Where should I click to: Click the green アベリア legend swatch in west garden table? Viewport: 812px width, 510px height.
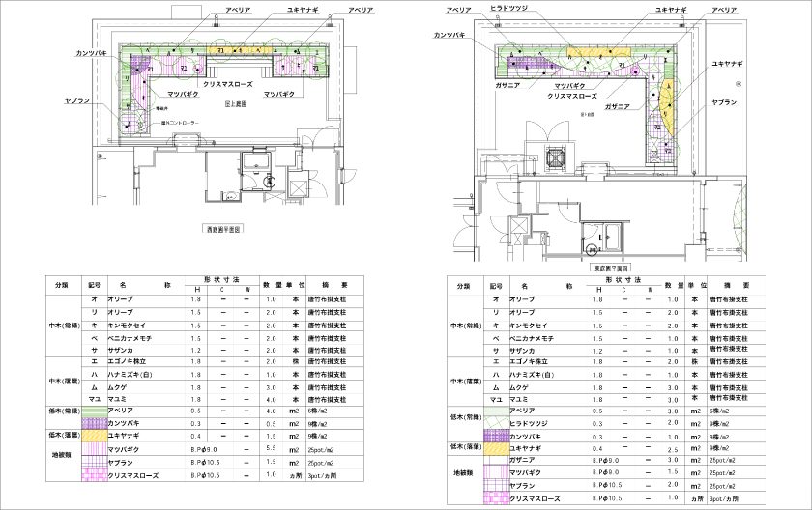pyautogui.click(x=95, y=411)
